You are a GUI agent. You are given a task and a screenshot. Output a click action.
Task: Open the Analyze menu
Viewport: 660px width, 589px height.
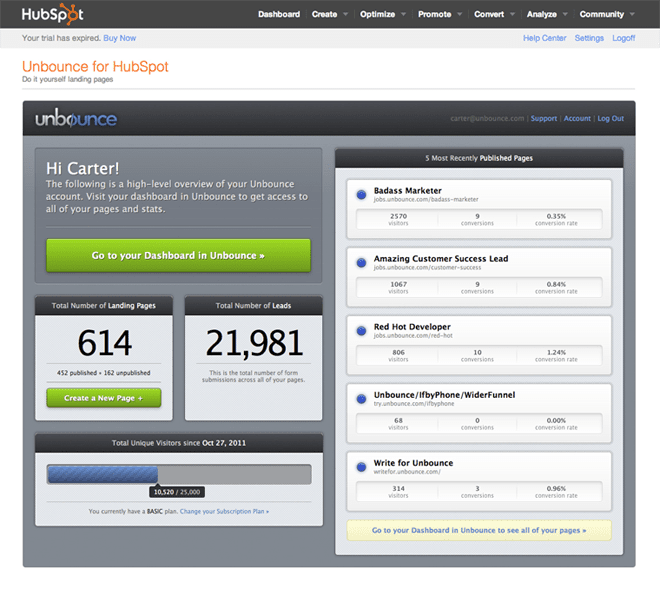(x=541, y=14)
